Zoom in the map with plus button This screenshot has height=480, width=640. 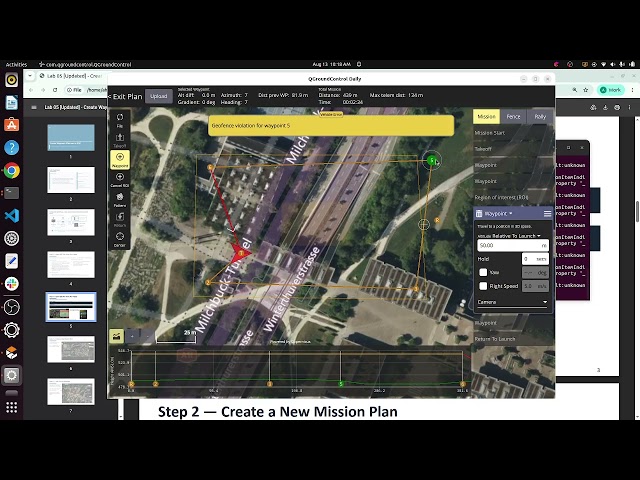[x=132, y=336]
